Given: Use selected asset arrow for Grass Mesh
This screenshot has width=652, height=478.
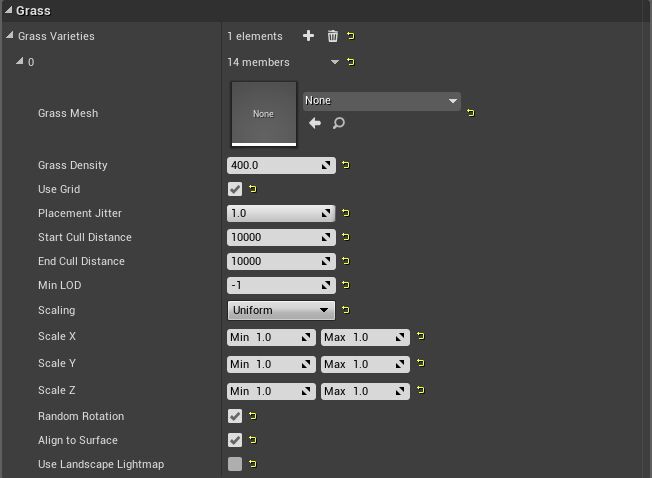Looking at the screenshot, I should 315,123.
